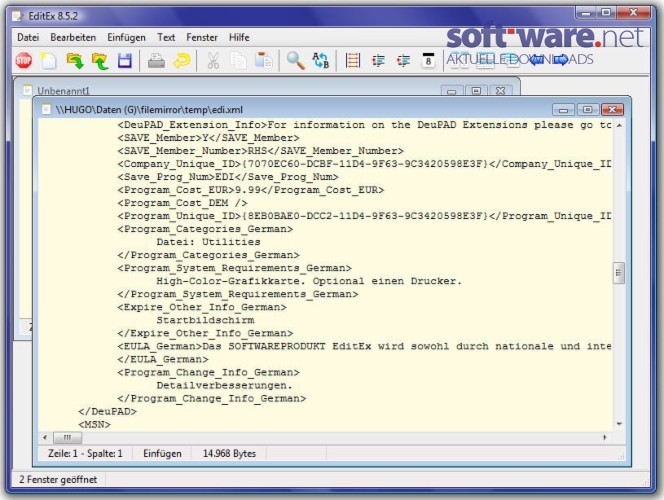Click the '</EULA_German>' closing tag line
Screen dimensions: 664x500
[163, 359]
